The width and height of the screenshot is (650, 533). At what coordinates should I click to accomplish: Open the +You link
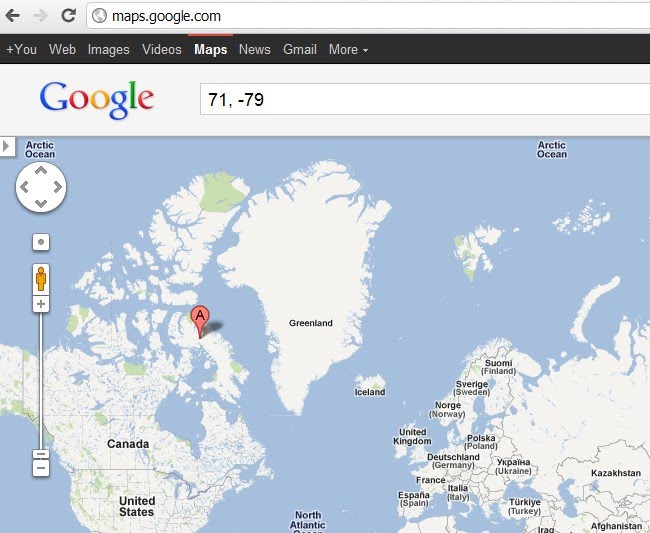coord(22,49)
